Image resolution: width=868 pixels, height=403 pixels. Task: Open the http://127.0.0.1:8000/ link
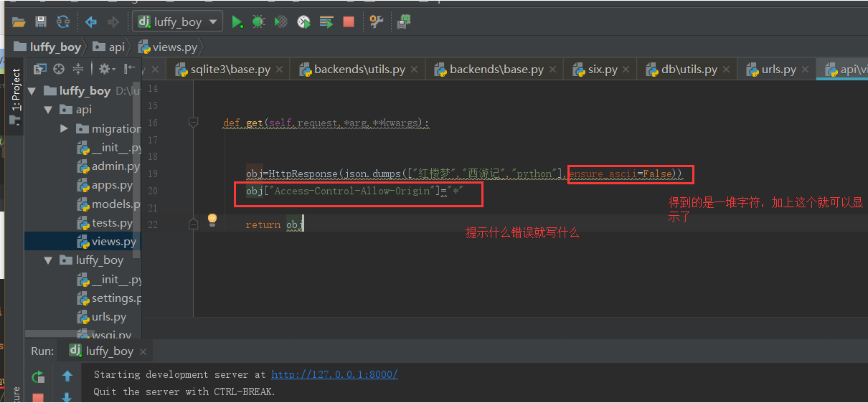(334, 374)
